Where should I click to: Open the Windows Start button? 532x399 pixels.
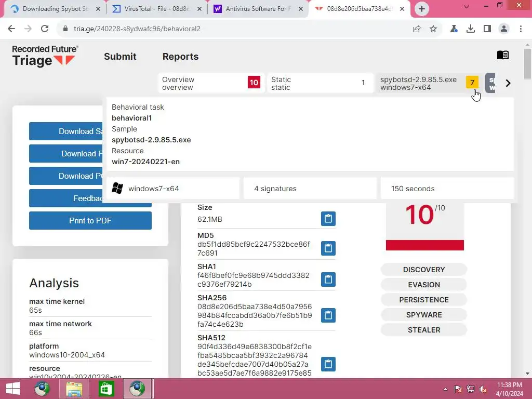tap(13, 389)
